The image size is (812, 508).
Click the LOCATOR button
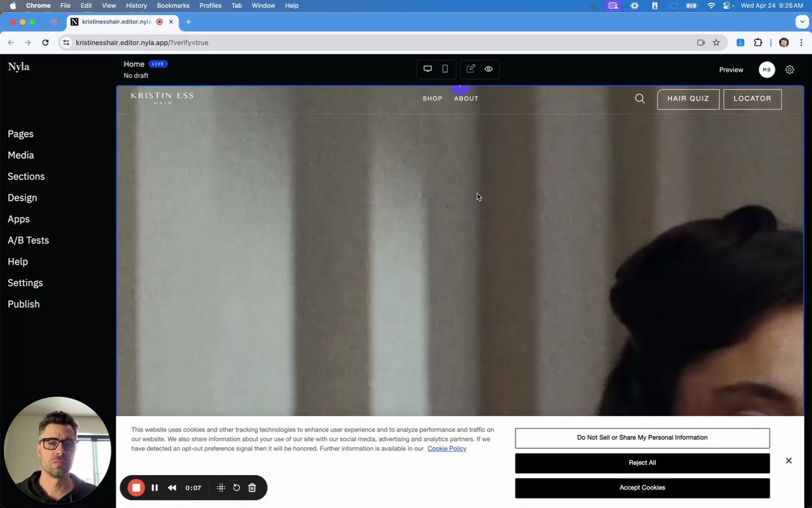pyautogui.click(x=752, y=99)
